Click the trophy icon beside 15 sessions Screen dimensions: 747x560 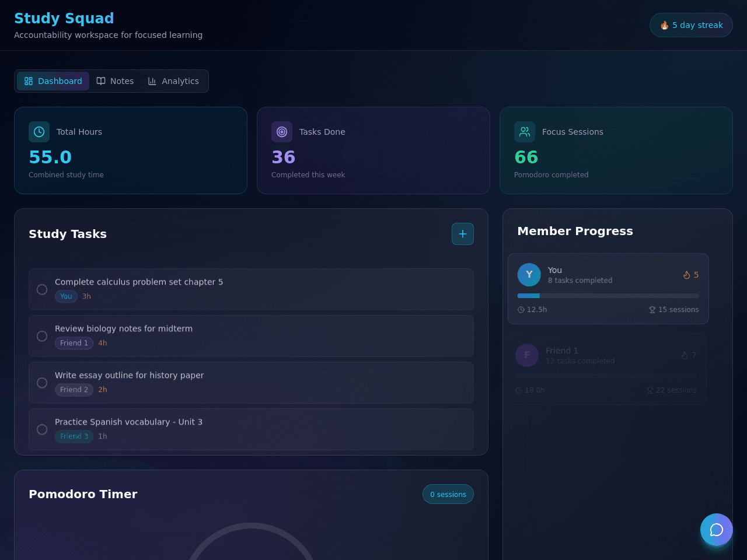click(652, 310)
